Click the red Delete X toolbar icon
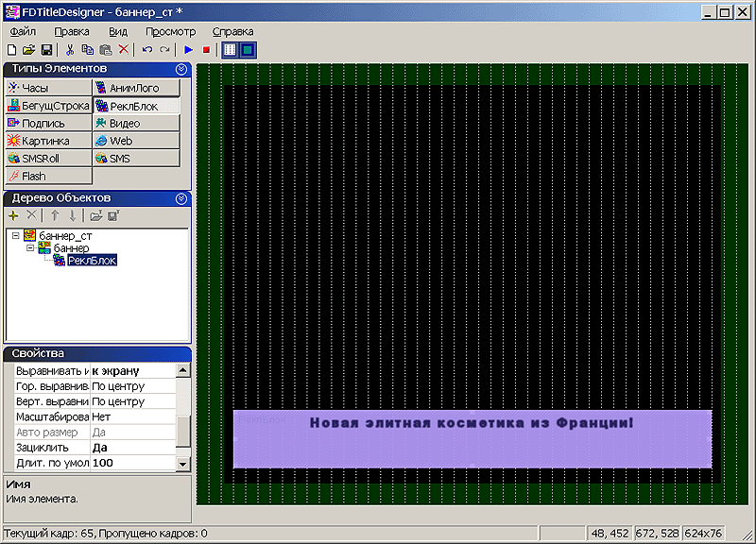The height and width of the screenshot is (544, 756). pyautogui.click(x=124, y=50)
